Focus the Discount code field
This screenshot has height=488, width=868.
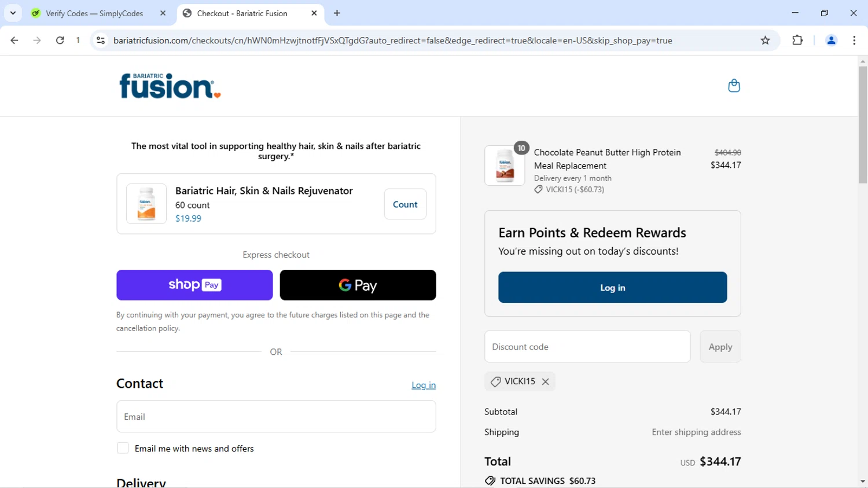[x=587, y=347]
